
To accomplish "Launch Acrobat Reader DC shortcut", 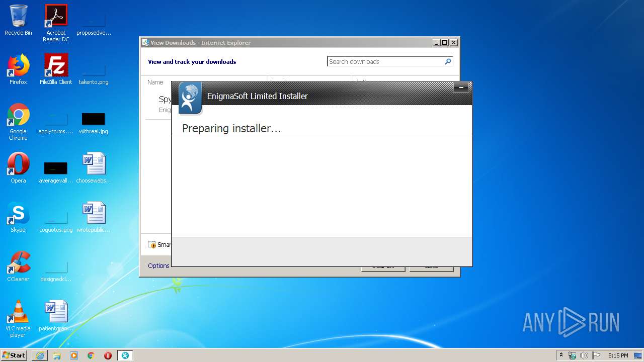I will (56, 23).
